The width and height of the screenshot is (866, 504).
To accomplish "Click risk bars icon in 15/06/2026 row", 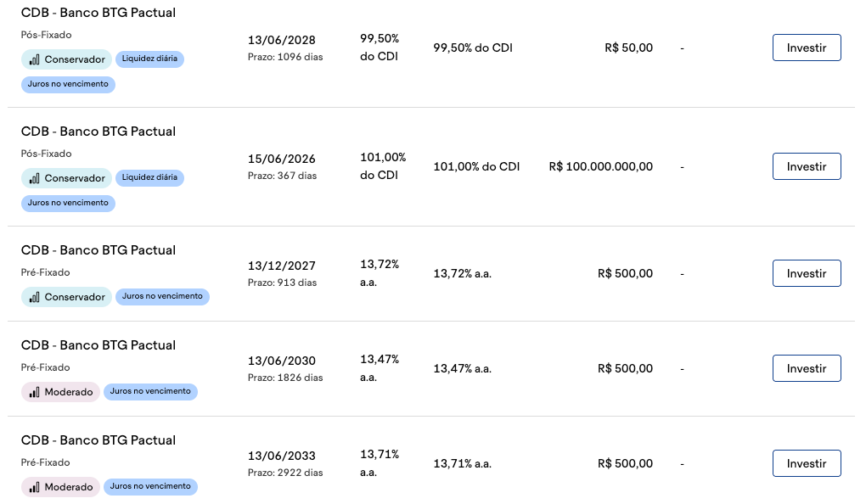I will [34, 178].
